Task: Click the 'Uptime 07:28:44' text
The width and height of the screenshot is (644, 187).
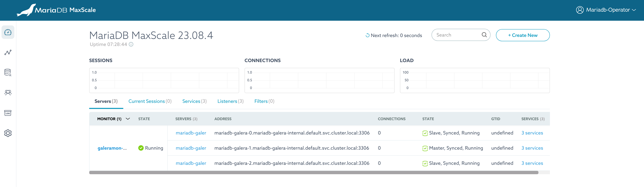Action: pos(108,44)
